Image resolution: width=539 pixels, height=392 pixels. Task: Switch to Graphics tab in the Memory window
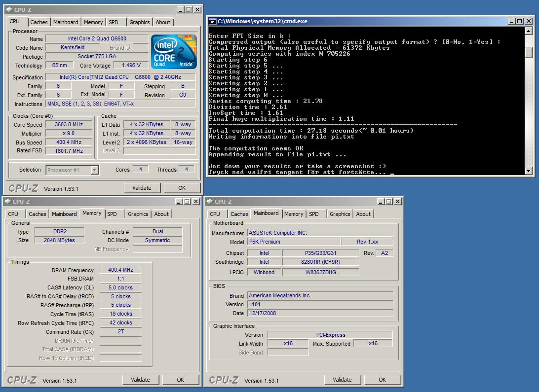[138, 214]
